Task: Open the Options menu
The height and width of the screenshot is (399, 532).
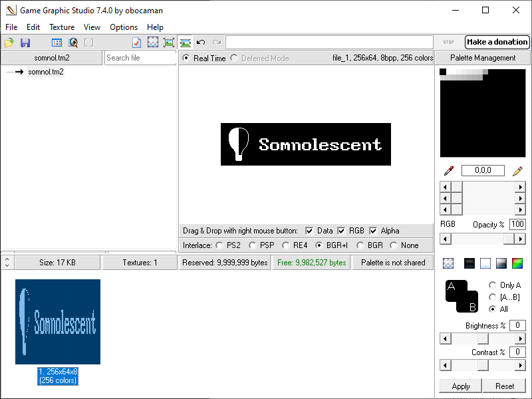Action: 124,27
